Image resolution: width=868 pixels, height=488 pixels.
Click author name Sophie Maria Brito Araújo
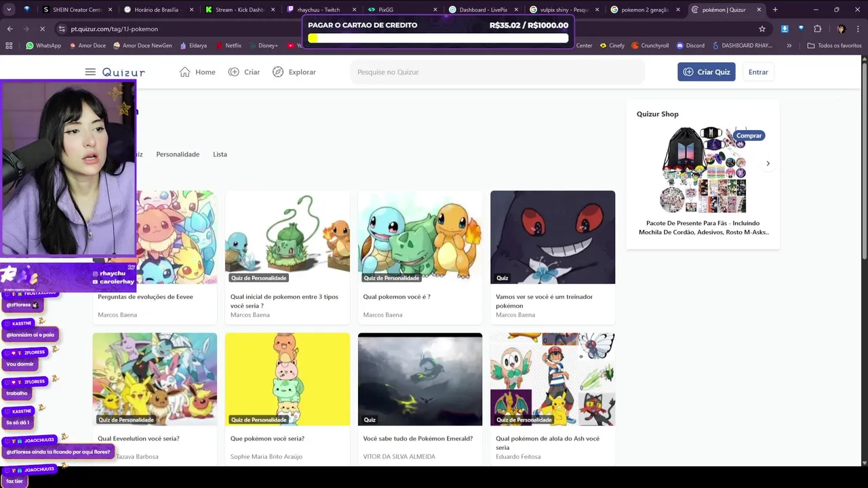[267, 457]
